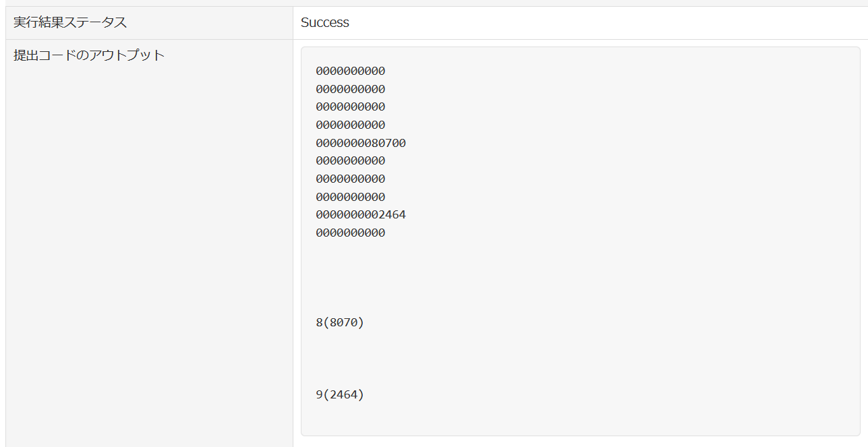
Task: Click the 提出コードのアウトプット label
Action: point(89,55)
